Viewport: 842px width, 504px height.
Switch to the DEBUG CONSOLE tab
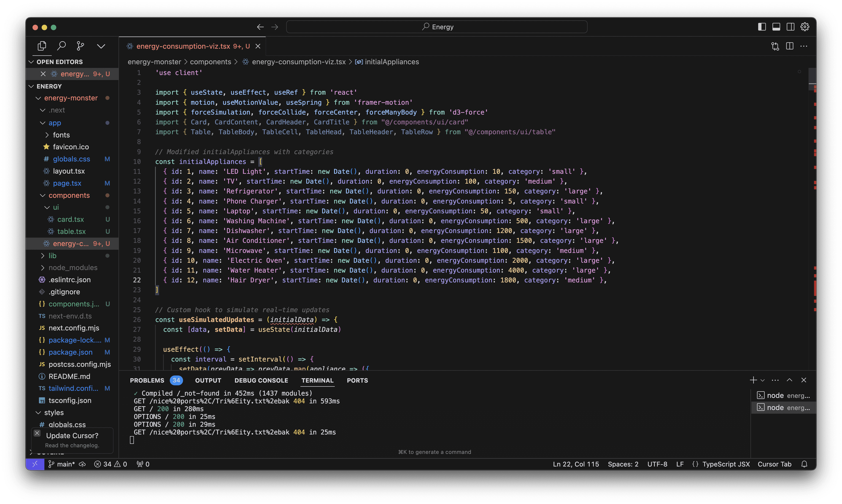261,380
